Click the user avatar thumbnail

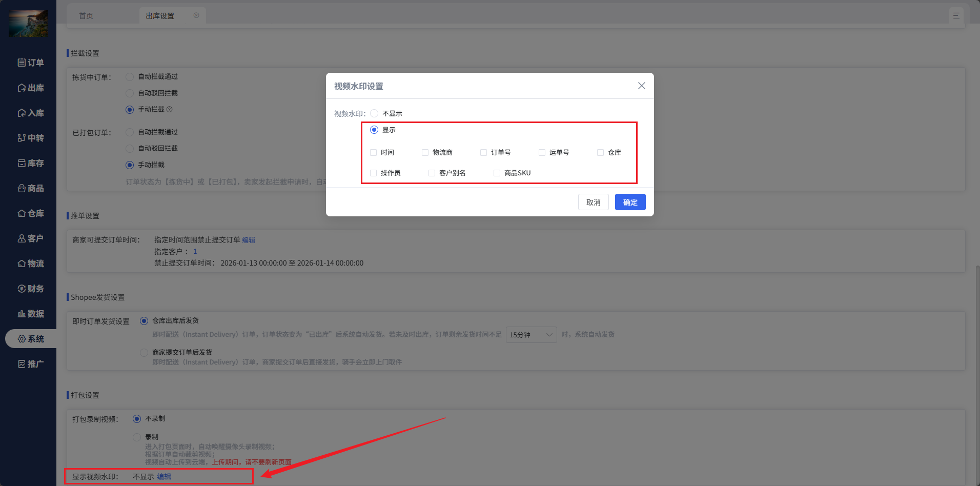[28, 23]
